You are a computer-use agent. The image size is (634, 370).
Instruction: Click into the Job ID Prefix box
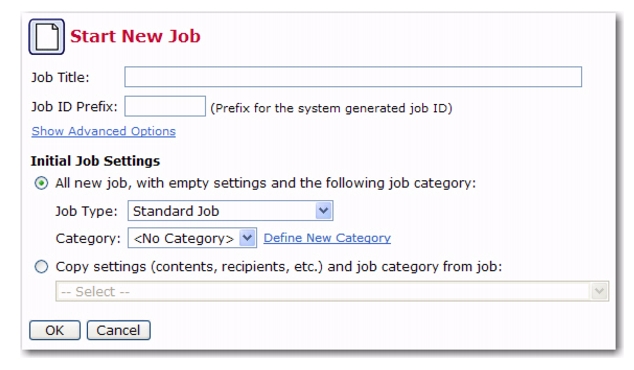pyautogui.click(x=165, y=106)
